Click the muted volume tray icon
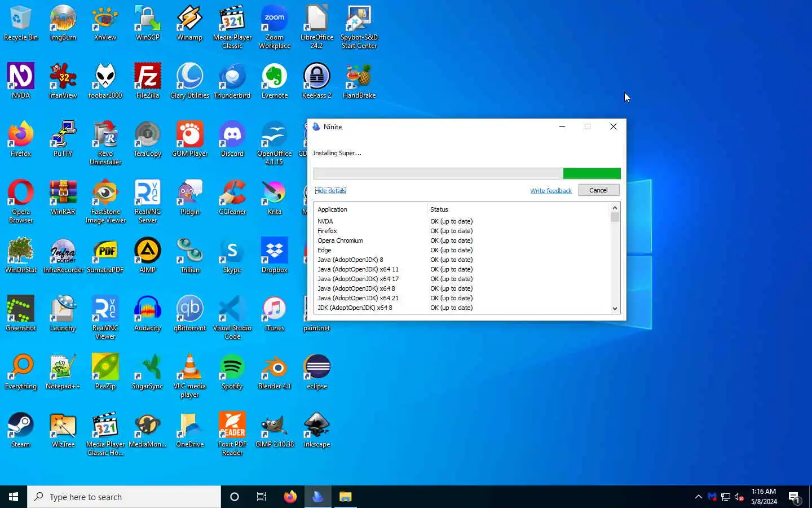This screenshot has height=508, width=812. (739, 497)
